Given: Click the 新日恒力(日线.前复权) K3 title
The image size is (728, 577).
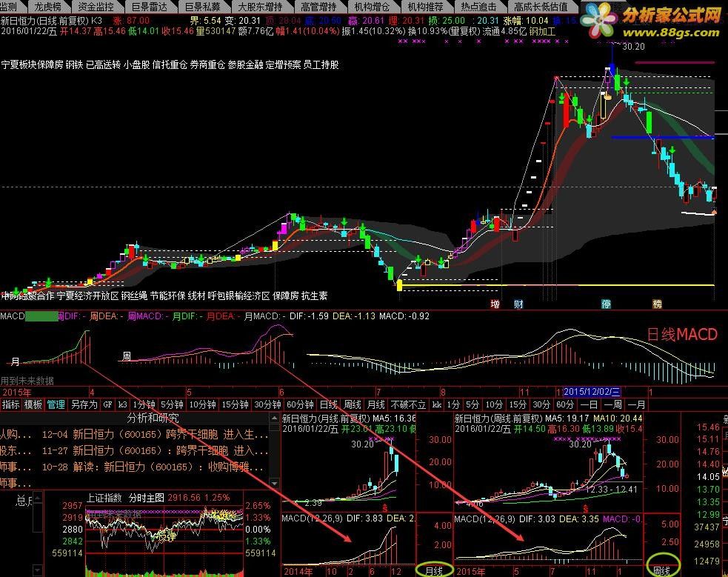Looking at the screenshot, I should pos(51,21).
